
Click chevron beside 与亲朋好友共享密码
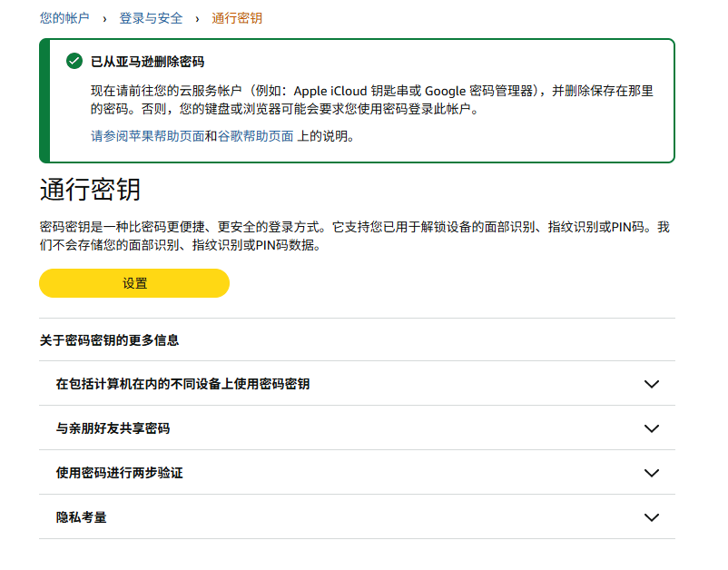click(652, 428)
